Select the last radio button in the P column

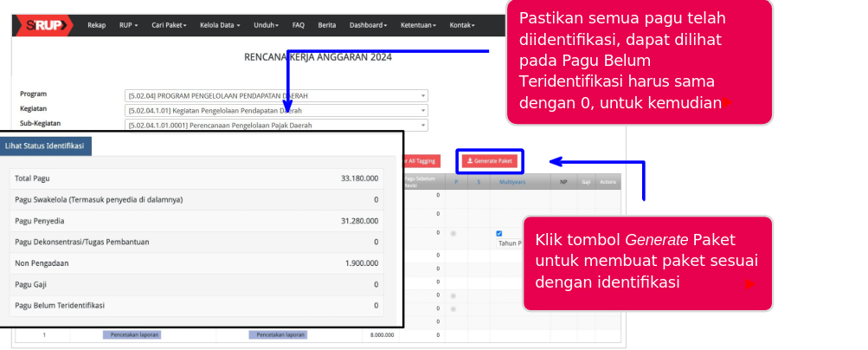click(453, 308)
